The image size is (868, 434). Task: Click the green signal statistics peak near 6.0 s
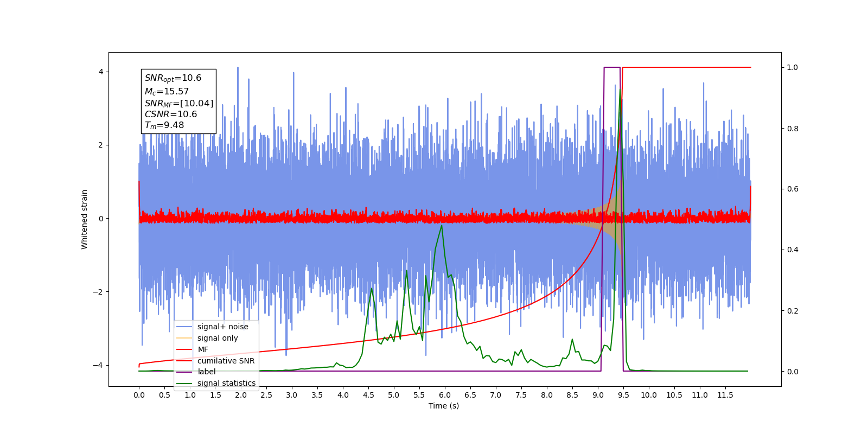442,226
